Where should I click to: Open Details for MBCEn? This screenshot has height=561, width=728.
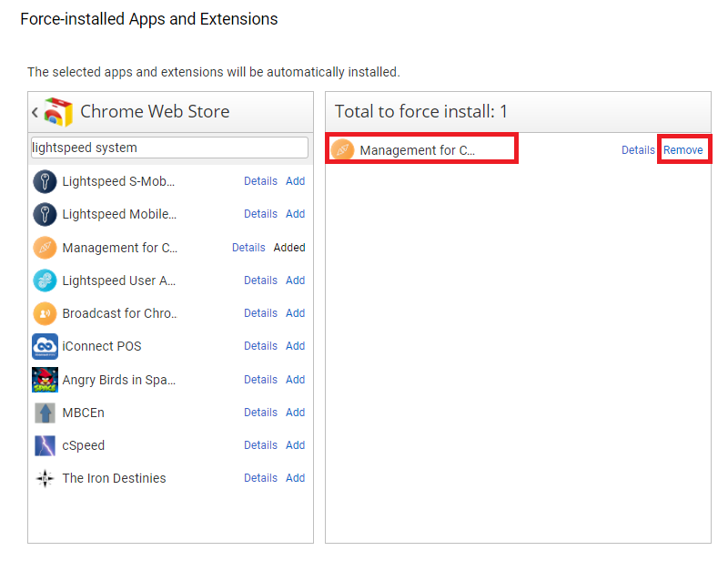(260, 413)
